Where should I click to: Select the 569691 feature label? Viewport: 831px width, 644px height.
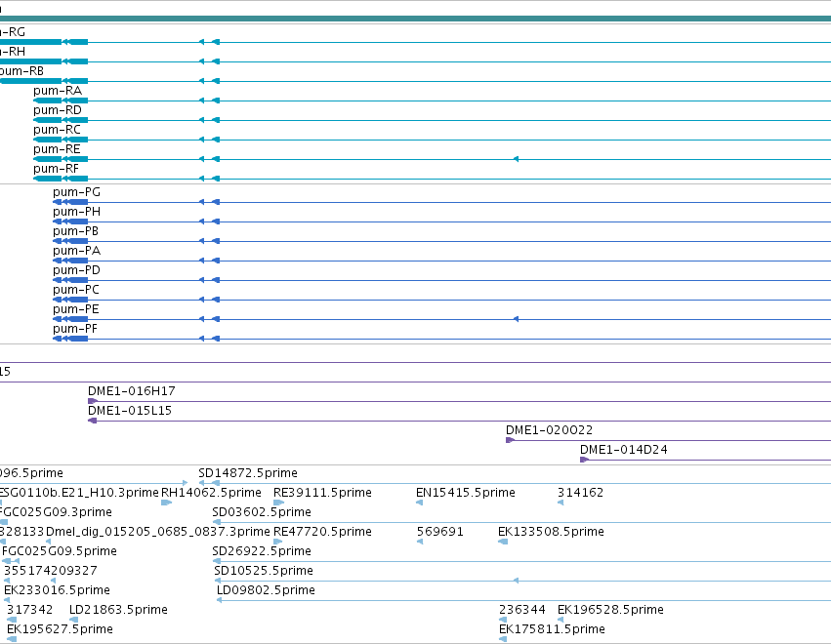439,532
